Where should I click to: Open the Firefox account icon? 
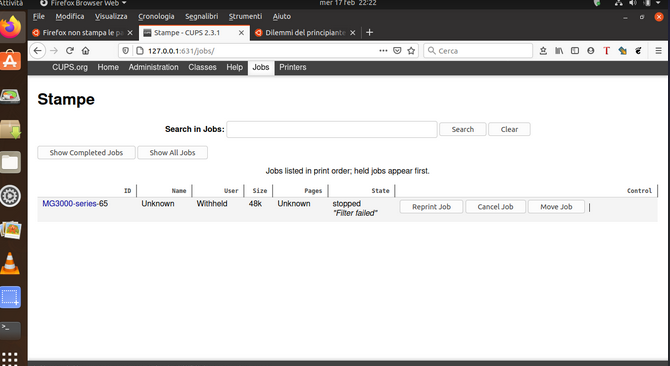click(591, 51)
